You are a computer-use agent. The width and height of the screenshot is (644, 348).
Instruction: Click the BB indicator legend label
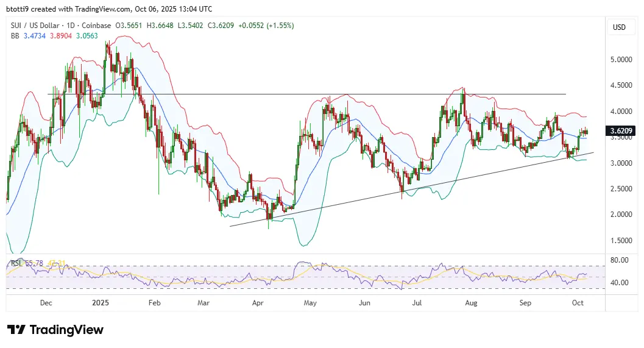[16, 35]
